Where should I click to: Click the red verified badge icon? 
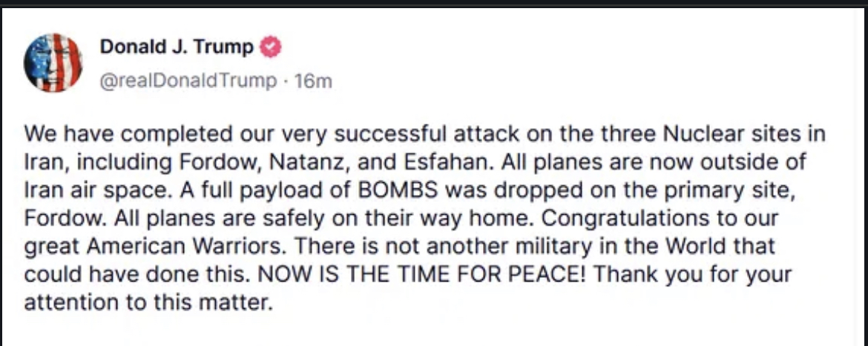pyautogui.click(x=272, y=47)
